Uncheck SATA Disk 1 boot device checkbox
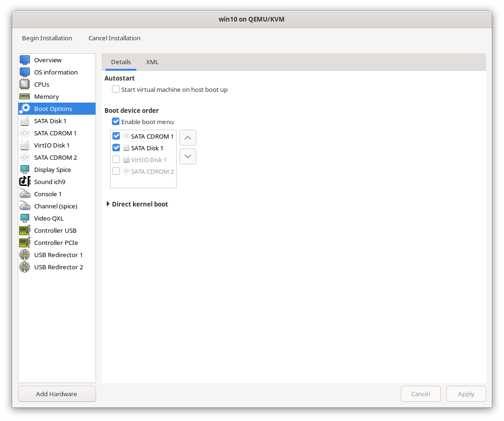504x421 pixels. point(116,148)
